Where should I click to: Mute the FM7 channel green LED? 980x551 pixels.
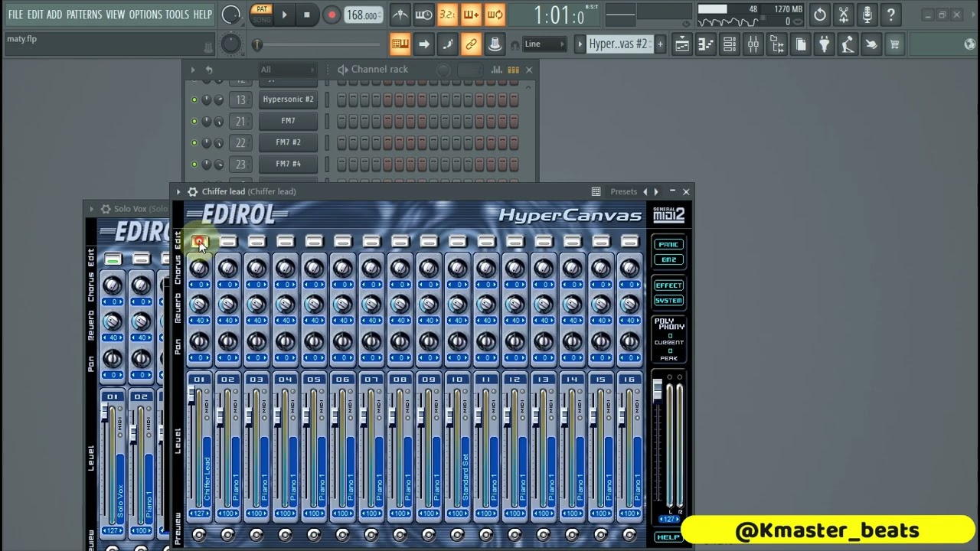[194, 121]
